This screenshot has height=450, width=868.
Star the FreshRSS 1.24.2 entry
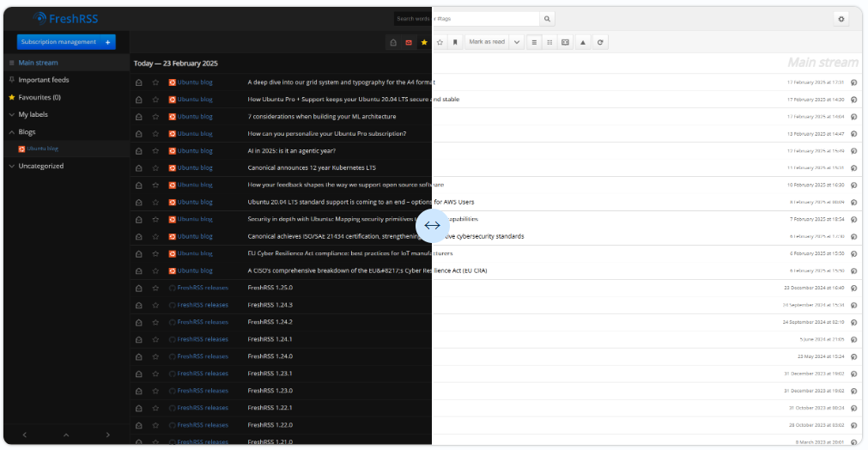155,323
